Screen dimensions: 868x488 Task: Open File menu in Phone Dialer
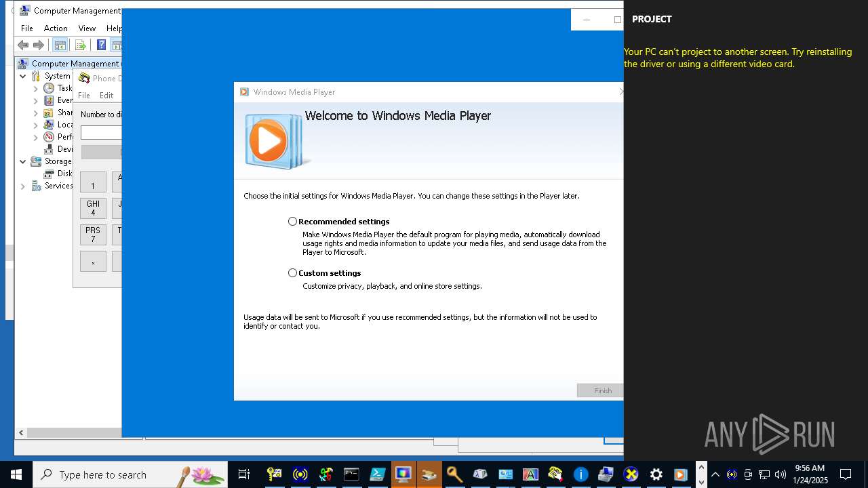pyautogui.click(x=84, y=96)
